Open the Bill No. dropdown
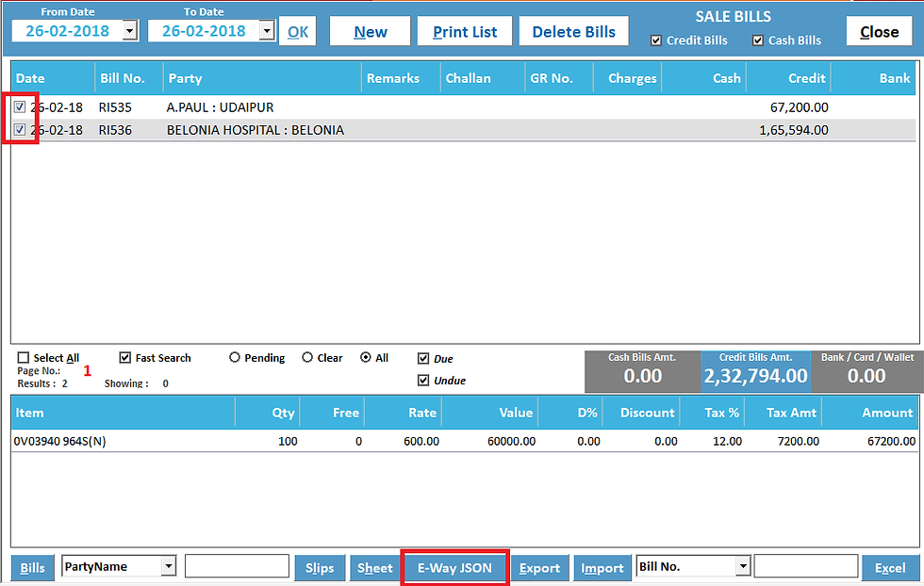This screenshot has width=924, height=586. pyautogui.click(x=743, y=566)
